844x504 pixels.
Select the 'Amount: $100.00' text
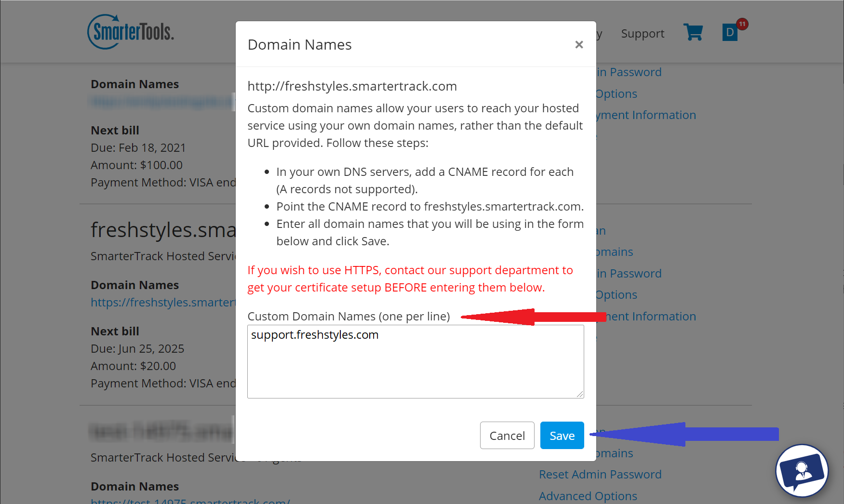(x=136, y=165)
